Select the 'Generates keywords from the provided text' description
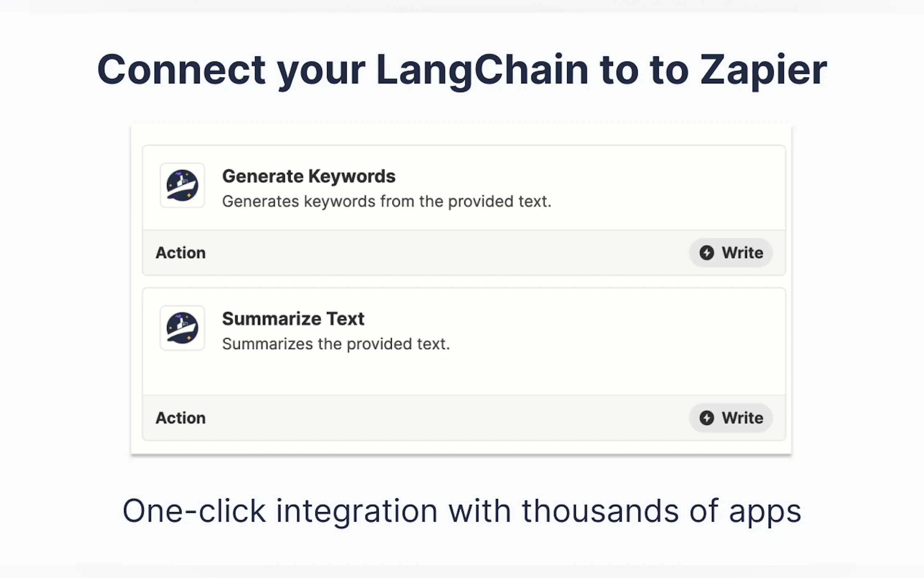Viewport: 924px width, 578px height. [x=387, y=201]
